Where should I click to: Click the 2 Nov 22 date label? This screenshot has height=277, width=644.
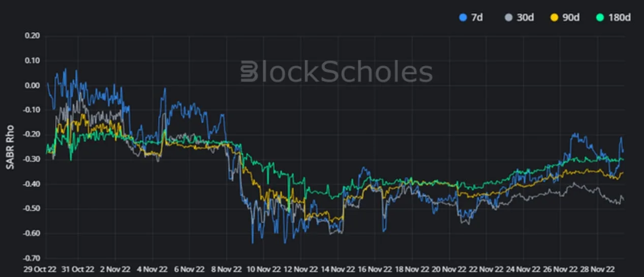coord(115,268)
